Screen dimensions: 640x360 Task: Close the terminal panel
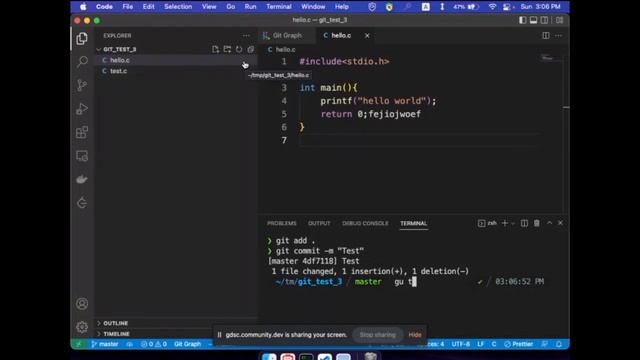pyautogui.click(x=560, y=223)
